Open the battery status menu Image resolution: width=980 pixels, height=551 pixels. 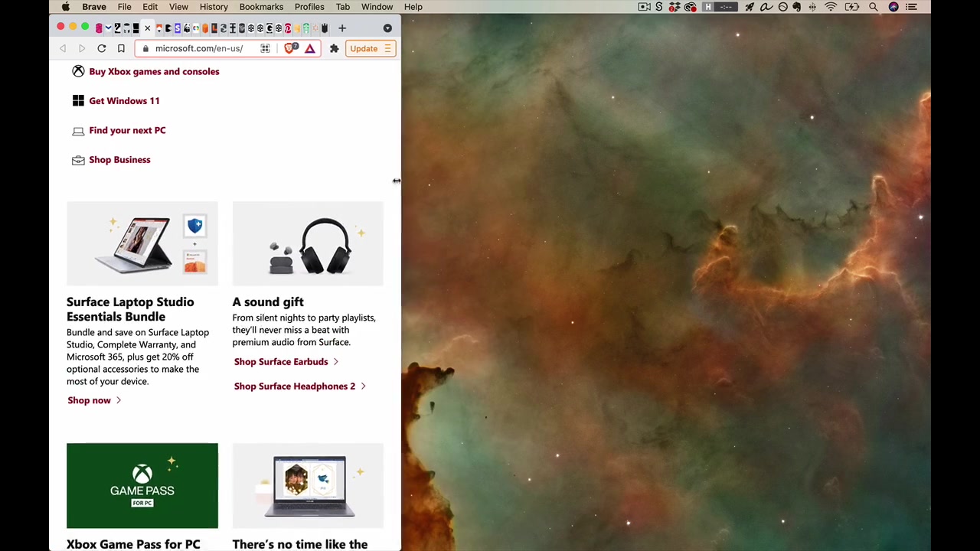click(852, 7)
